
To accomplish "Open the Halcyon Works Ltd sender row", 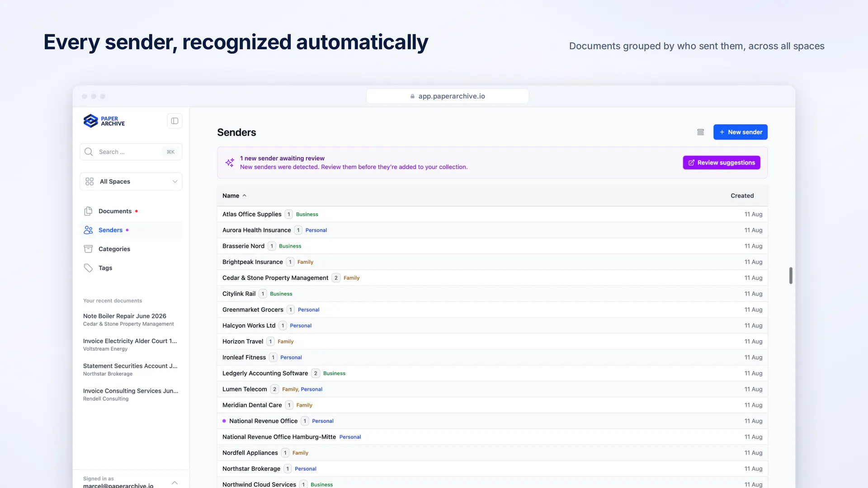I will (492, 325).
